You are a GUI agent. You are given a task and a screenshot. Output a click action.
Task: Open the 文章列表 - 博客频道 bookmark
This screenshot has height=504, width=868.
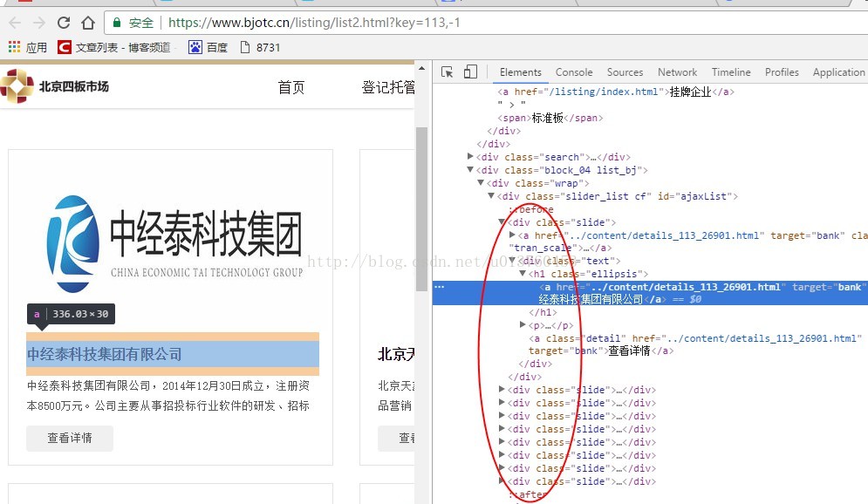tap(114, 48)
